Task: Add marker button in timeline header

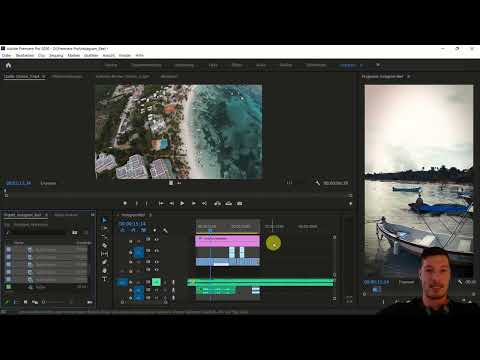Action: click(x=154, y=230)
